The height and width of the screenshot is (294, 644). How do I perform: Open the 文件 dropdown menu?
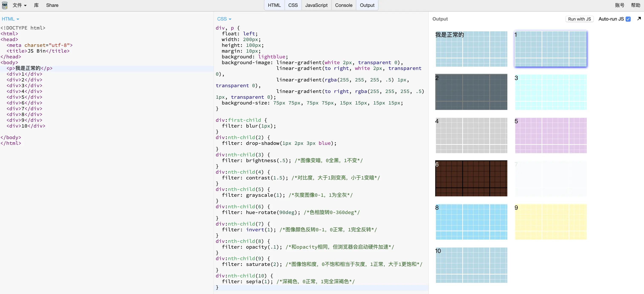tap(20, 5)
